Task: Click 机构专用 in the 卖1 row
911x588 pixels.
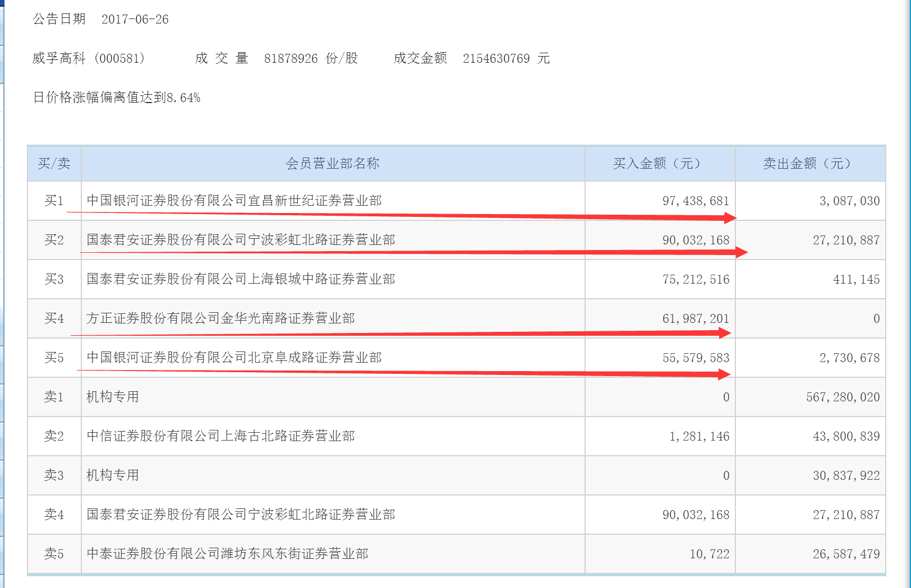Action: click(x=113, y=397)
